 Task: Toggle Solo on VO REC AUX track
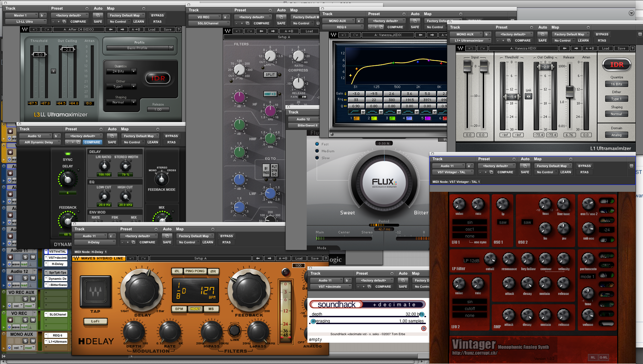coord(25,299)
